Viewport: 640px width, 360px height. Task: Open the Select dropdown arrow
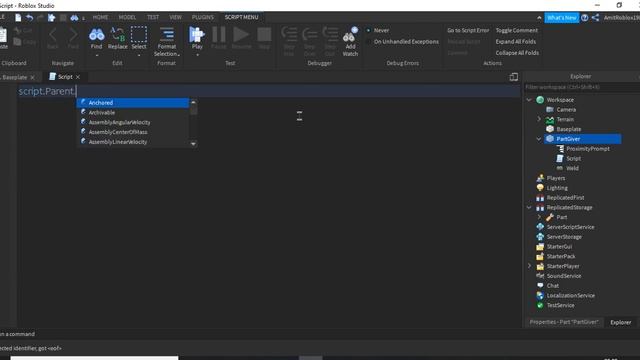point(139,56)
